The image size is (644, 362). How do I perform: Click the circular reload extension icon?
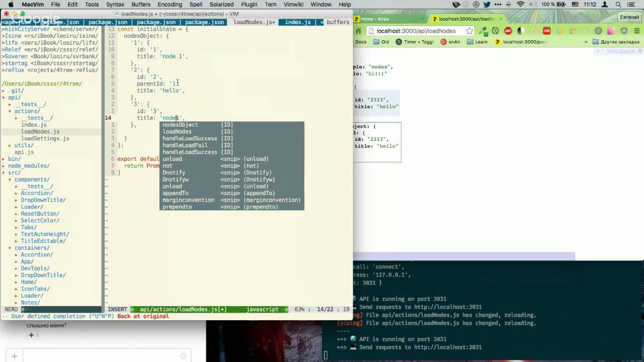coord(496,31)
